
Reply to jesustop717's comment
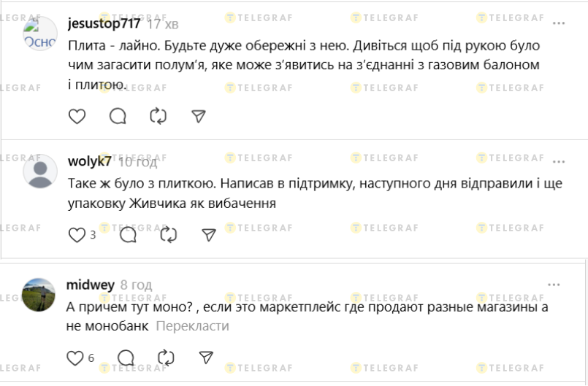coord(117,116)
